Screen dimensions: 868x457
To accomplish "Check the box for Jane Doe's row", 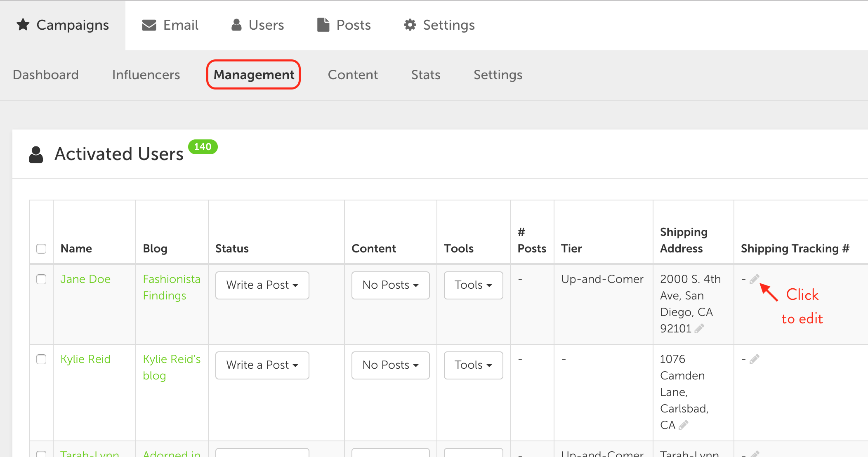I will coord(41,279).
